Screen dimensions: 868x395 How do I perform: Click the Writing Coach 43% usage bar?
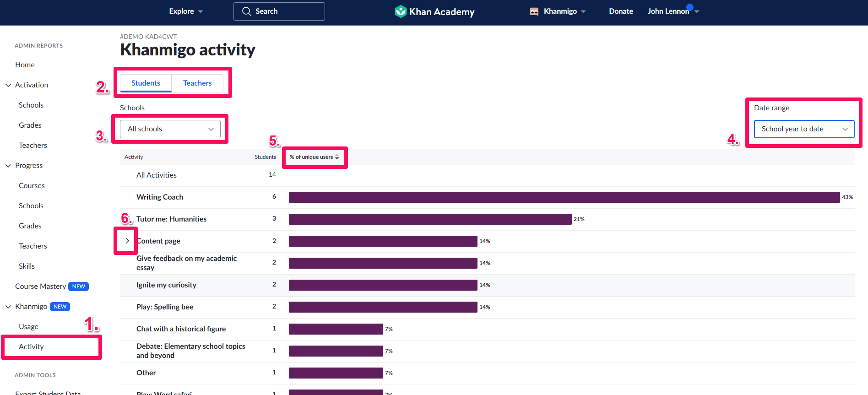[564, 197]
